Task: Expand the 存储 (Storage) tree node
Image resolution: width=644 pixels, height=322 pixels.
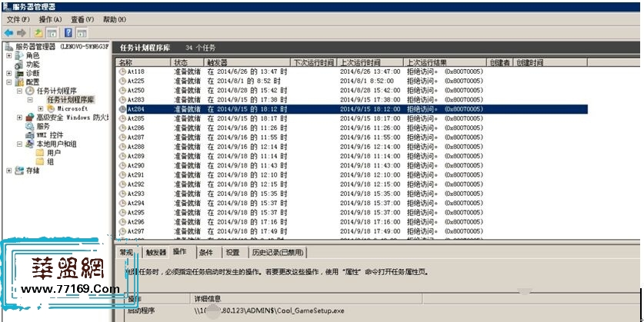Action: 9,171
